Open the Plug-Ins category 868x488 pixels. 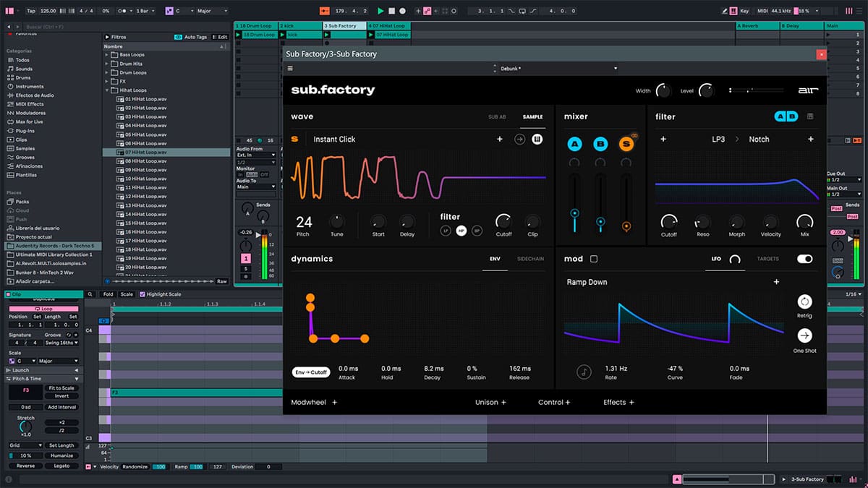[x=26, y=131]
